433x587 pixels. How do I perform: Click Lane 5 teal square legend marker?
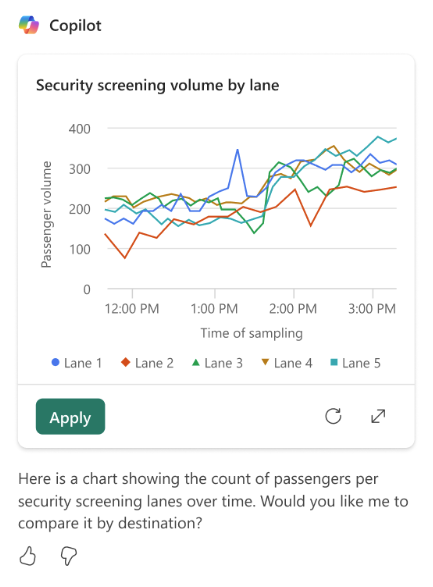[x=334, y=362]
